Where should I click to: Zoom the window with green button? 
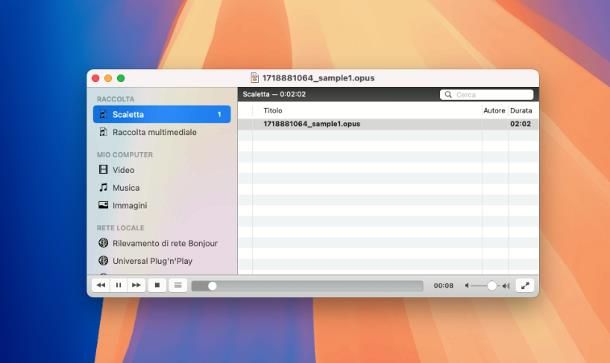[121, 78]
